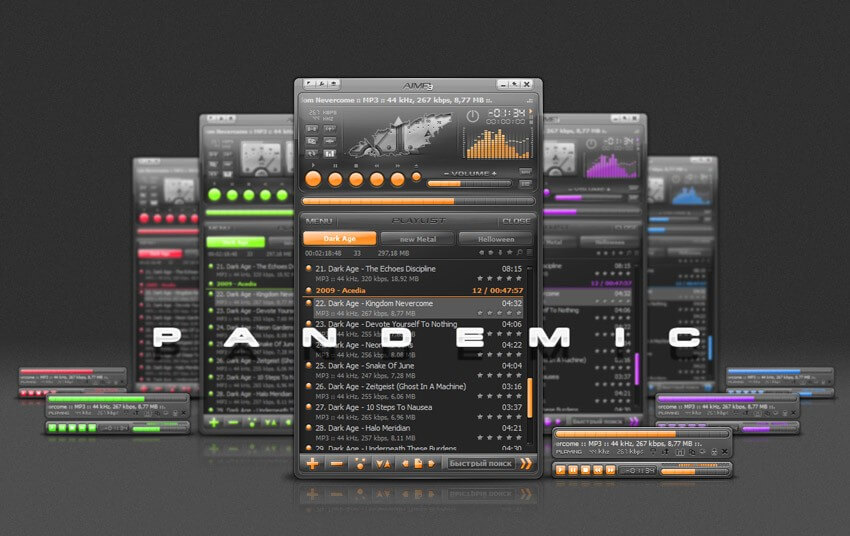Screen dimensions: 850x536
Task: Start playback with the orange Play button
Action: (x=313, y=179)
